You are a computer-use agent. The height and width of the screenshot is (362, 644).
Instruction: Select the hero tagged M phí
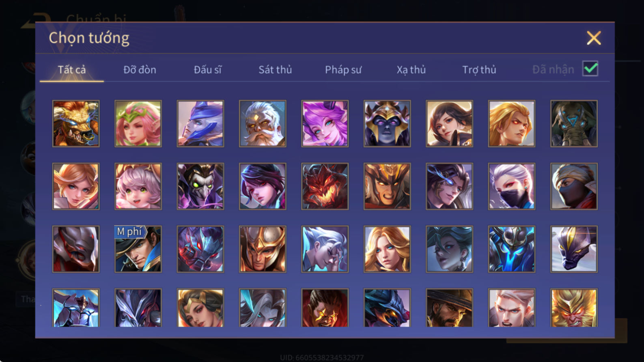[x=138, y=249]
